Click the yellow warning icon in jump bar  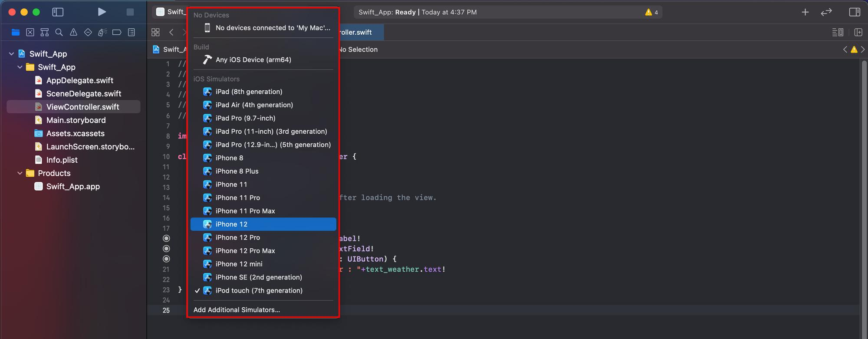(x=854, y=49)
